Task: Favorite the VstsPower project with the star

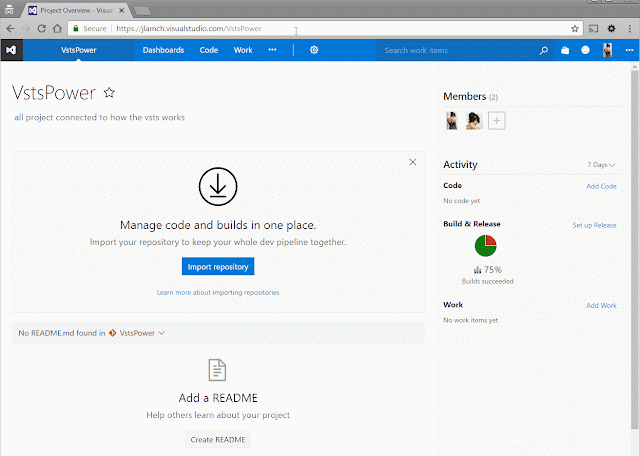Action: coord(109,93)
